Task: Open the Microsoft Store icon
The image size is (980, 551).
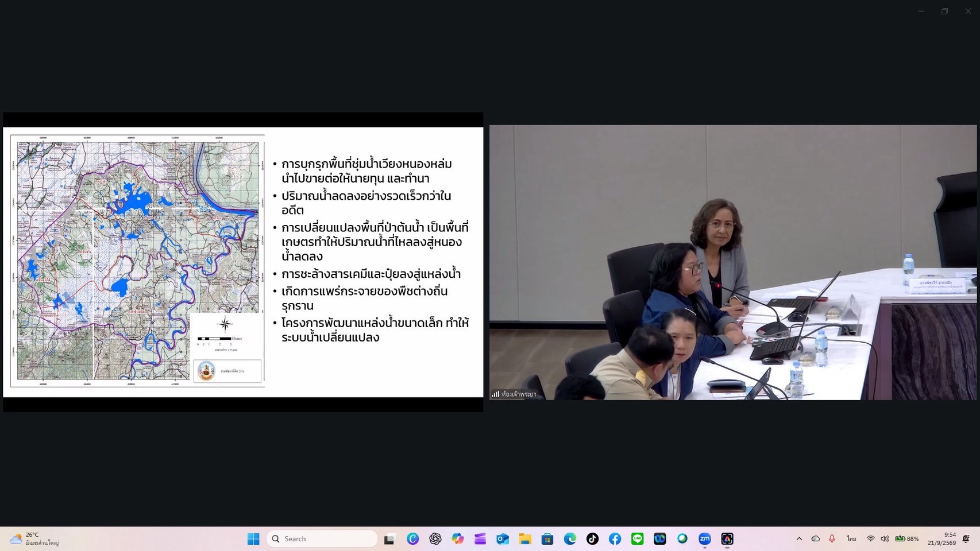Action: pos(547,539)
